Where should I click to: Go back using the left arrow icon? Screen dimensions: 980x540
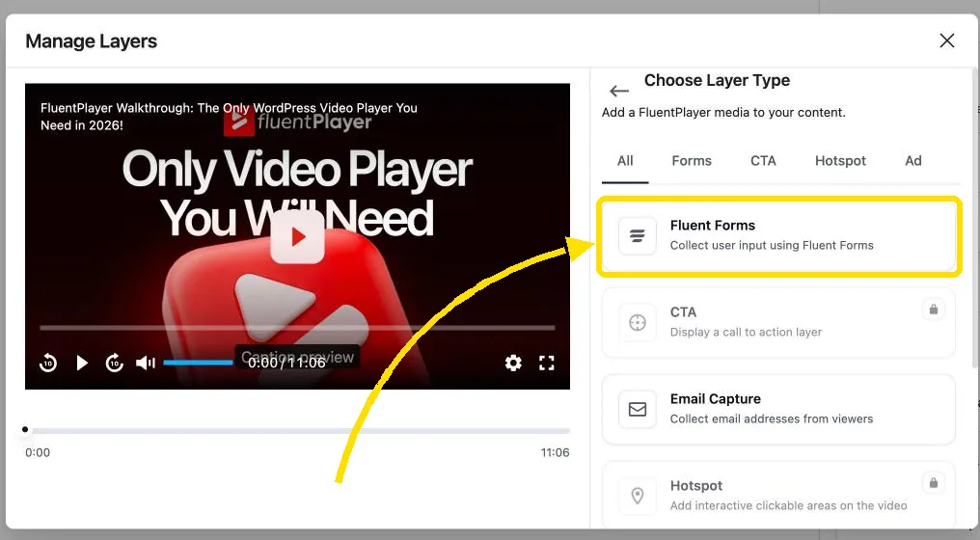coord(618,92)
